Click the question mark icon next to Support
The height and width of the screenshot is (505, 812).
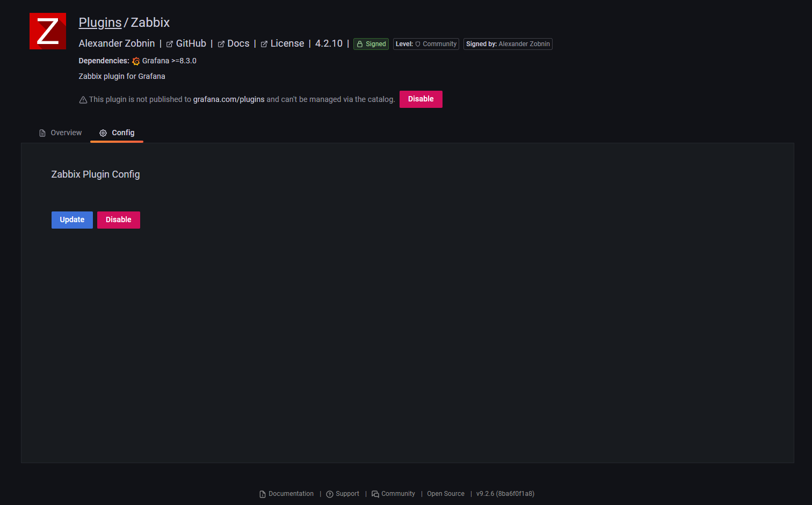(x=329, y=494)
